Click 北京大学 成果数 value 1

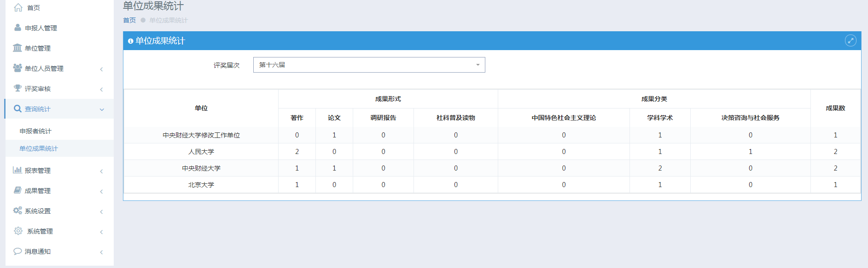[835, 185]
